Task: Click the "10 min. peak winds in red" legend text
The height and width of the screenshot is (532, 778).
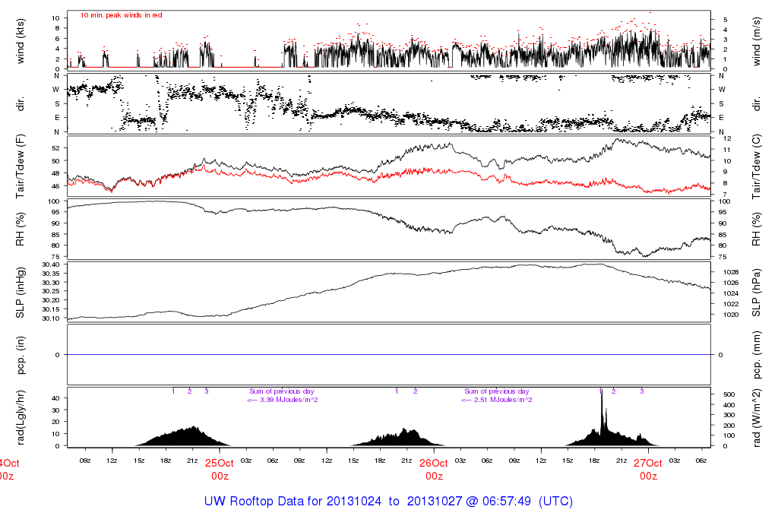Action: (121, 15)
